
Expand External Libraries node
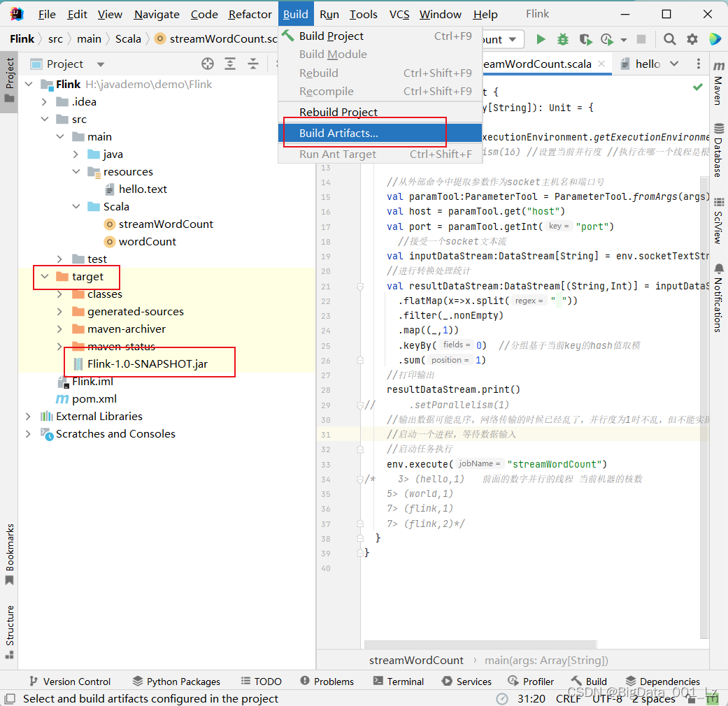click(x=28, y=417)
